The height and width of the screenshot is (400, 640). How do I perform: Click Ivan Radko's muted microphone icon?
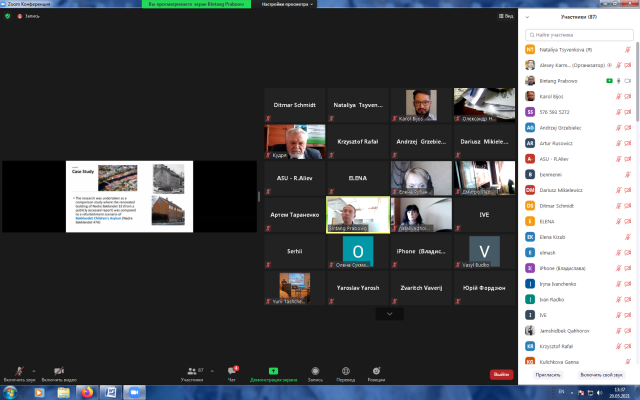point(619,300)
